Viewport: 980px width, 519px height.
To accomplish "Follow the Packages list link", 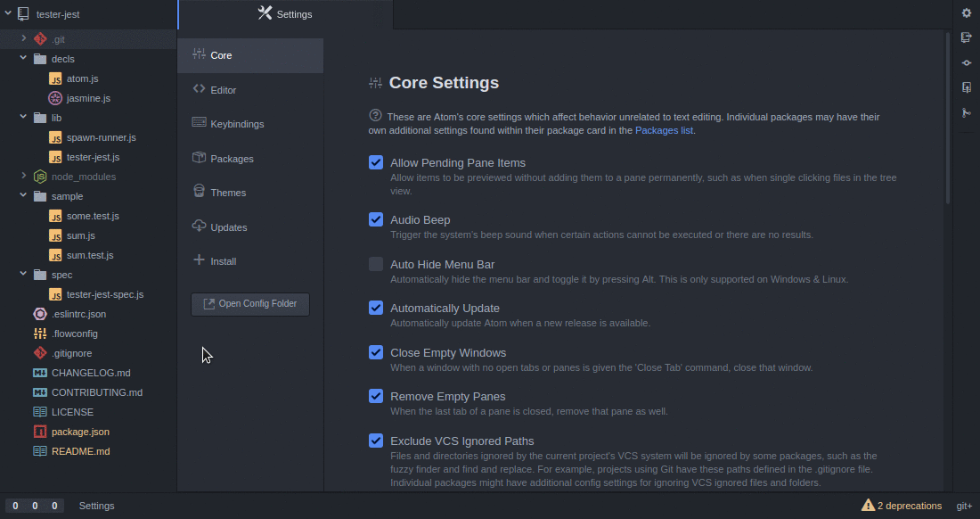I will tap(664, 131).
